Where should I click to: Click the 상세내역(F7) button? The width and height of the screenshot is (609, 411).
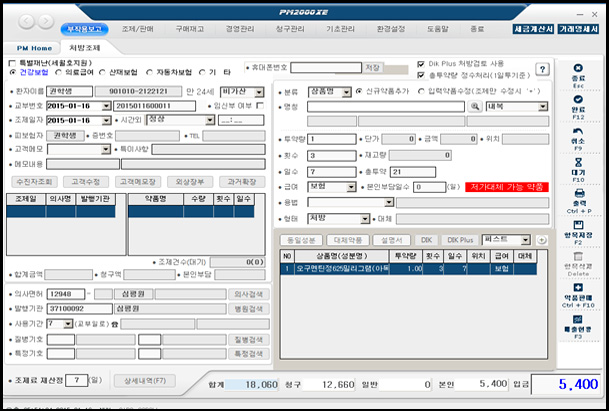coord(145,381)
